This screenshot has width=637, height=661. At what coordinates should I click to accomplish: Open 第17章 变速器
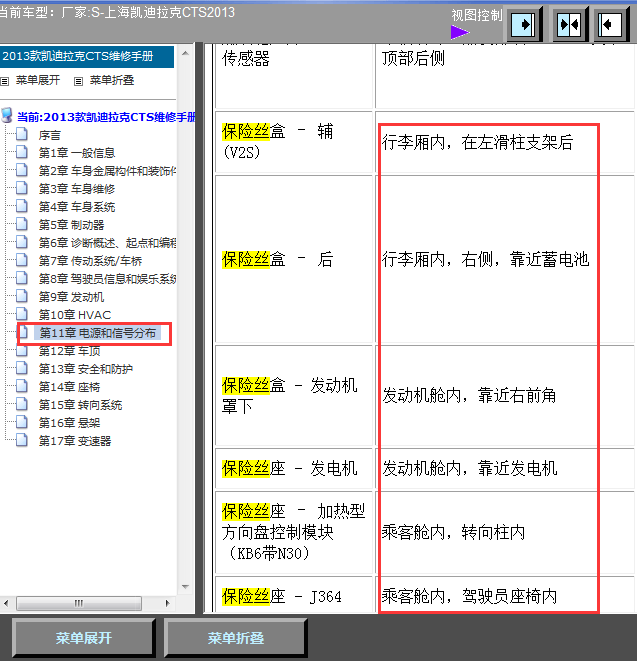pyautogui.click(x=75, y=441)
